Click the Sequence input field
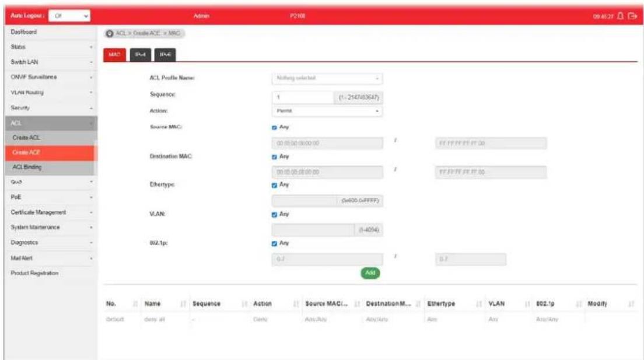This screenshot has width=644, height=360. tap(302, 97)
